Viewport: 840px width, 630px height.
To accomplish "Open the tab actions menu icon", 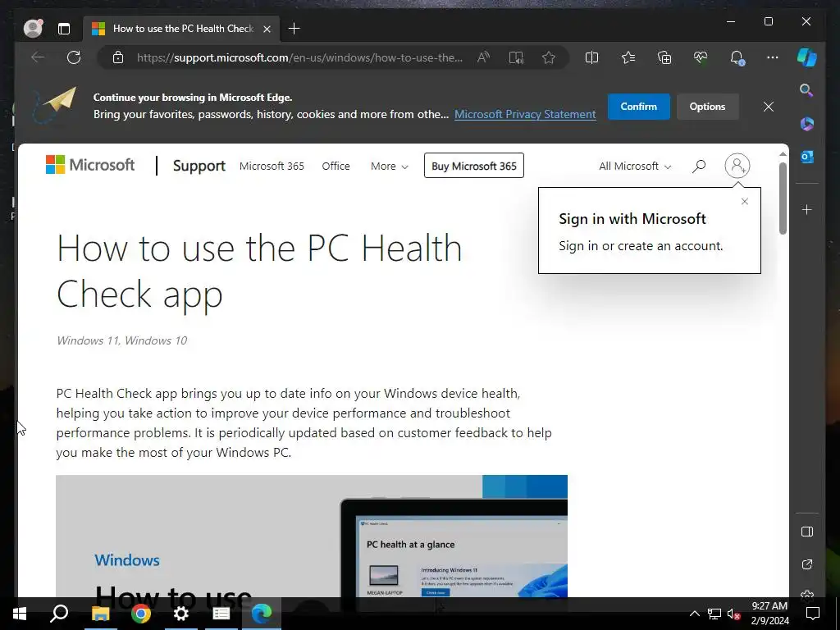I will 64,29.
